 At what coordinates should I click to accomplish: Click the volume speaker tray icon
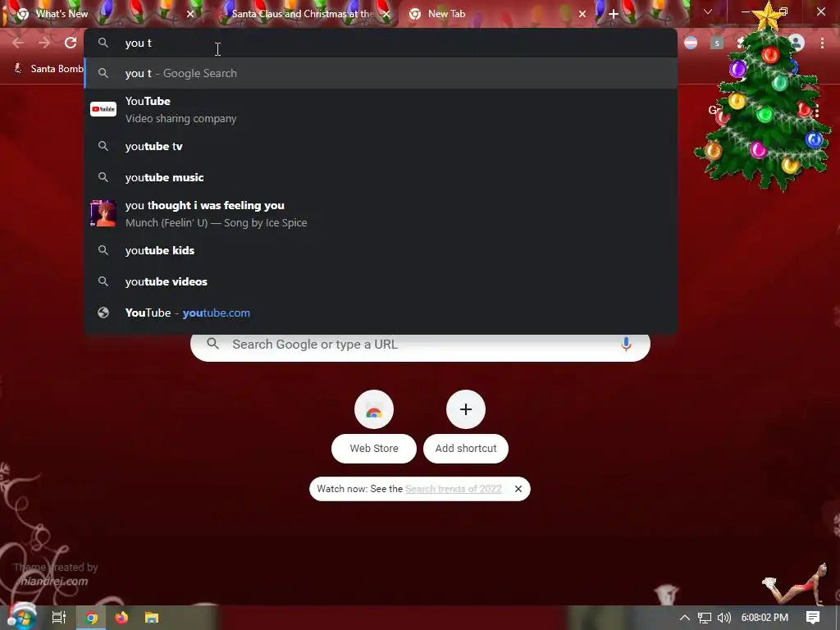[724, 618]
